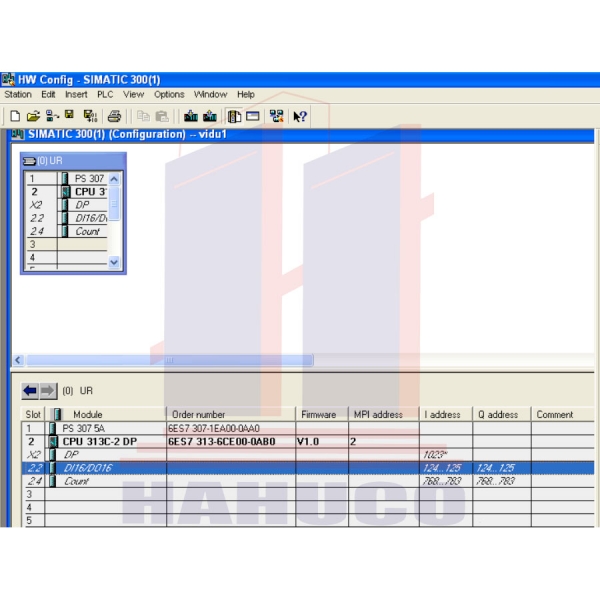Click the Upload to PG icon
Viewport: 600px width, 600px height.
pos(210,116)
